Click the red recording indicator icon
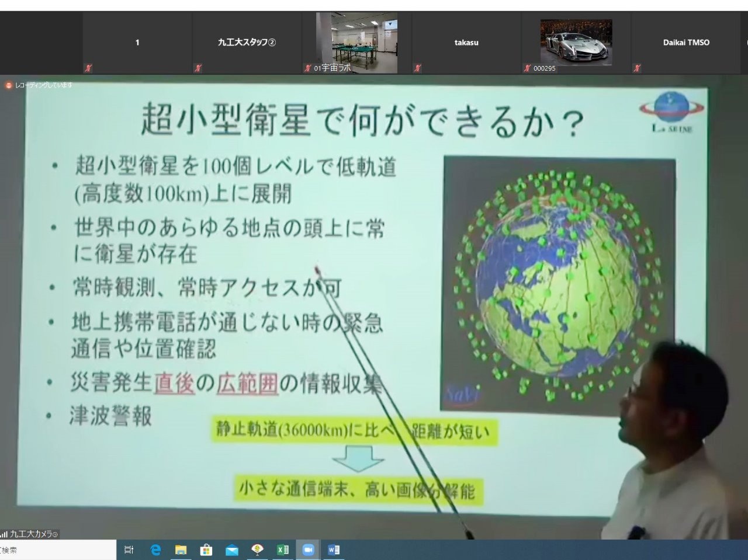This screenshot has width=748, height=560. 9,85
